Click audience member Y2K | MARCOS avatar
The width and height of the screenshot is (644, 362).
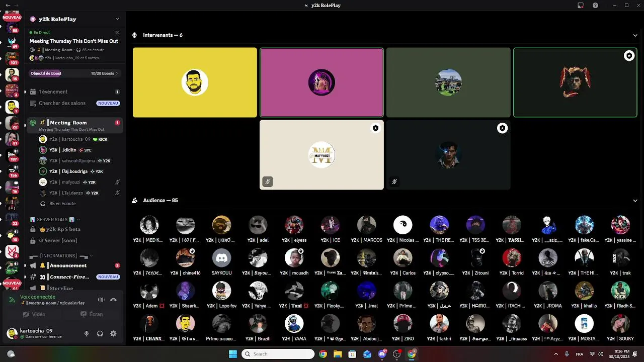(x=366, y=225)
